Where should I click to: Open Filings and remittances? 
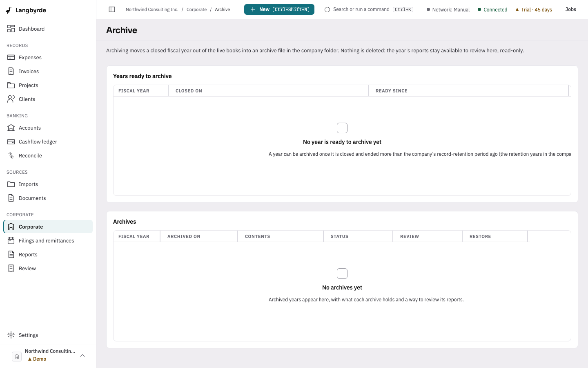(48, 240)
